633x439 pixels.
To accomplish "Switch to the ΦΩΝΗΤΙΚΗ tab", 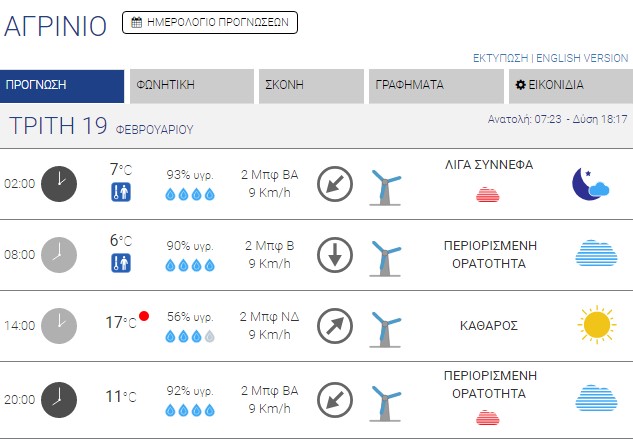I will [192, 86].
